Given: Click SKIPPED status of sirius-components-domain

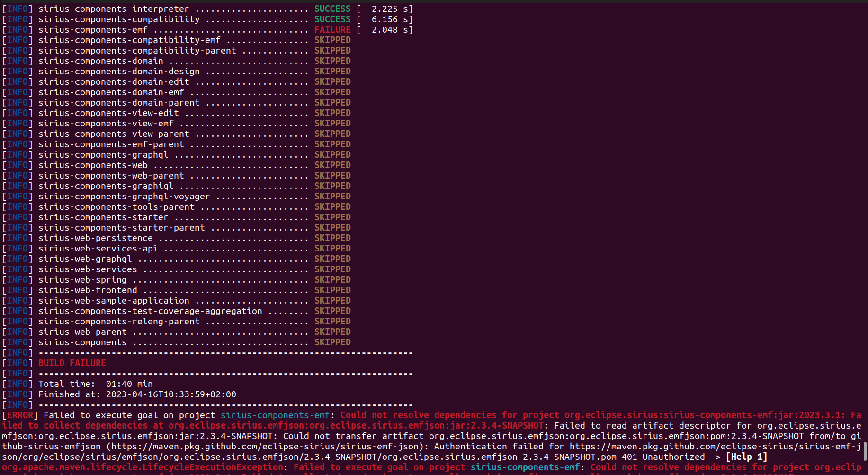Looking at the screenshot, I should coord(332,61).
